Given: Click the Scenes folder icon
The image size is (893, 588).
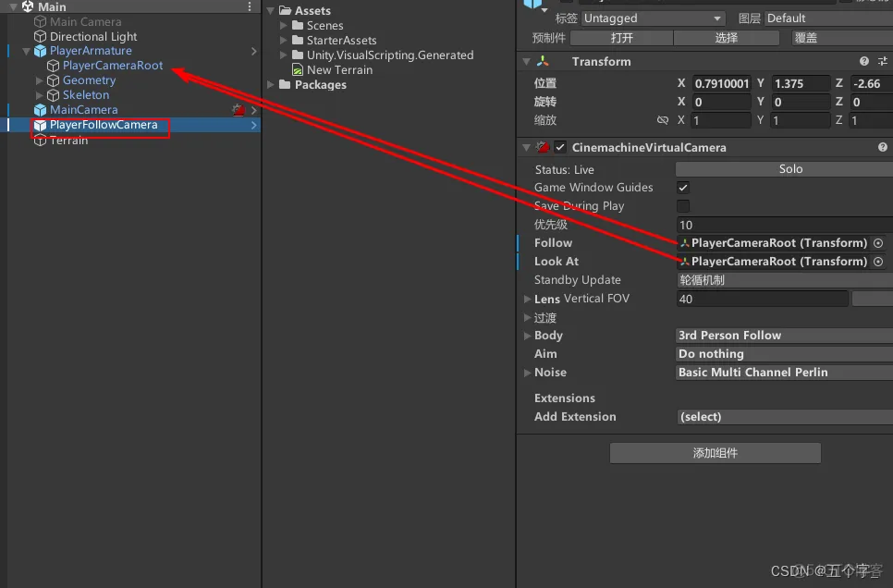Looking at the screenshot, I should point(298,25).
